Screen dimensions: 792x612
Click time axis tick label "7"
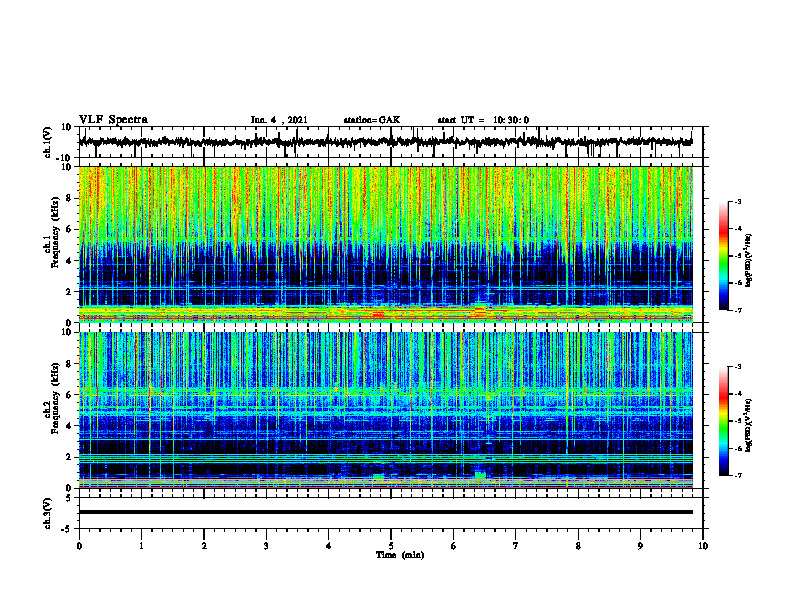coord(516,546)
